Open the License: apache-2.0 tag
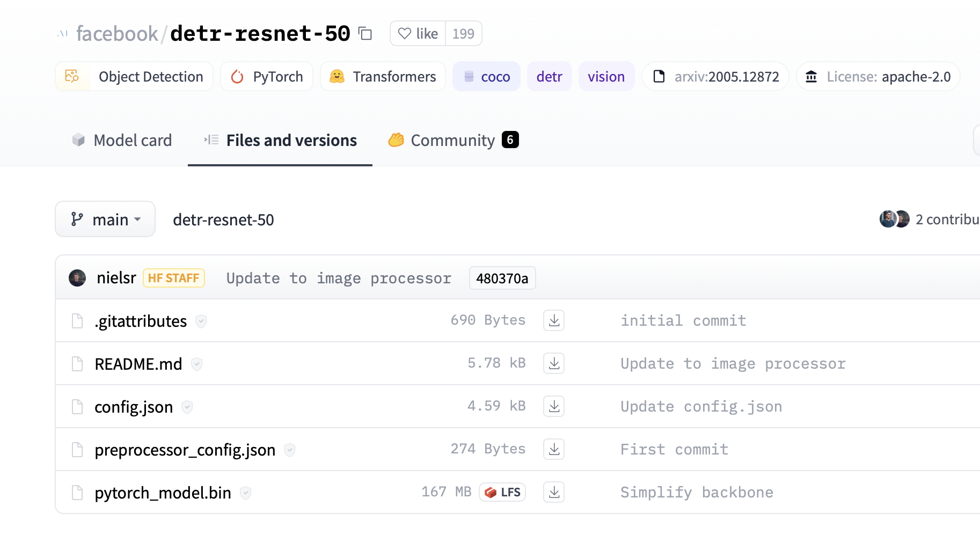 (x=878, y=76)
